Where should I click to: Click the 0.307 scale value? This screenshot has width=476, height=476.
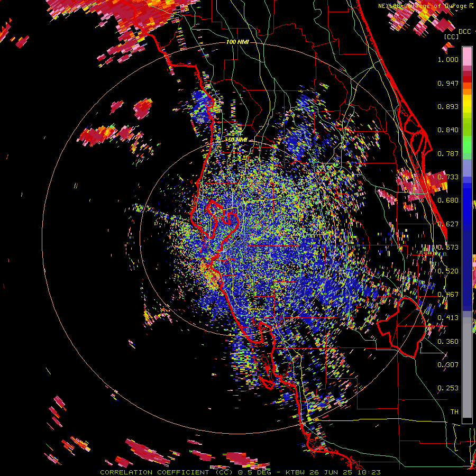[448, 364]
